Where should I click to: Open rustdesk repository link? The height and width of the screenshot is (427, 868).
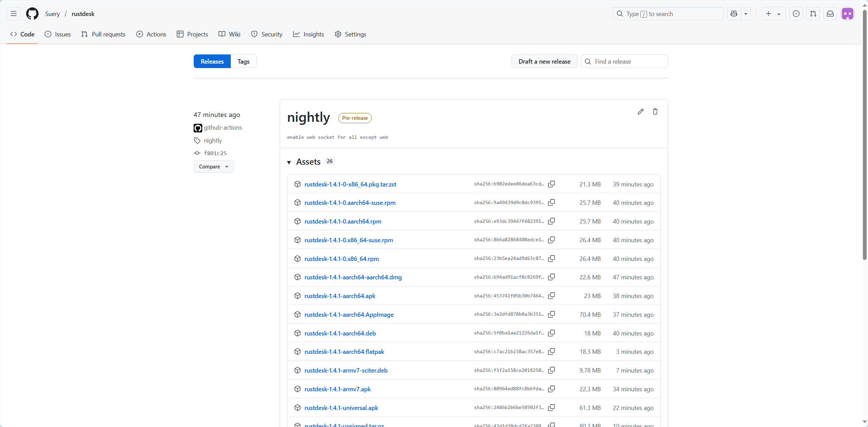coord(83,14)
